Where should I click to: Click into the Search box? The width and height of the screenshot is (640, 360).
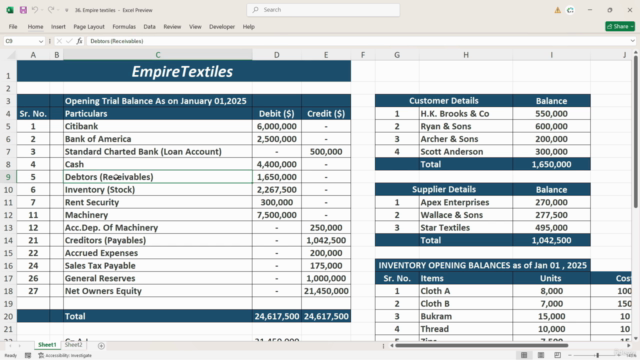(323, 10)
